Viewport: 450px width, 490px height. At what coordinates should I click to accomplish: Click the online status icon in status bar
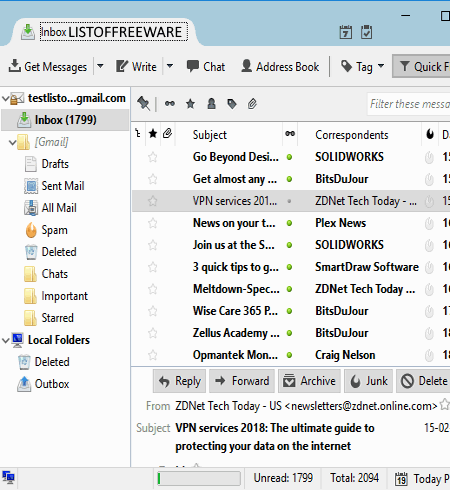coord(8,478)
